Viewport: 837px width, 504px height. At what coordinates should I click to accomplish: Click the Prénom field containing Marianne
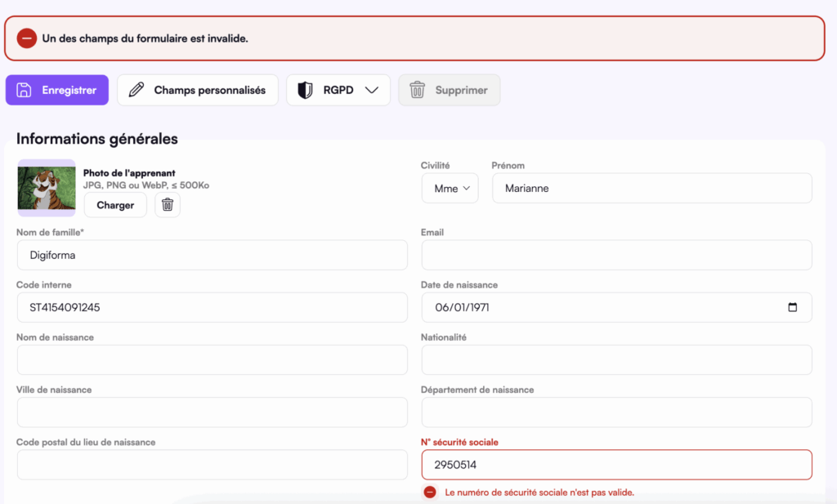tap(651, 188)
